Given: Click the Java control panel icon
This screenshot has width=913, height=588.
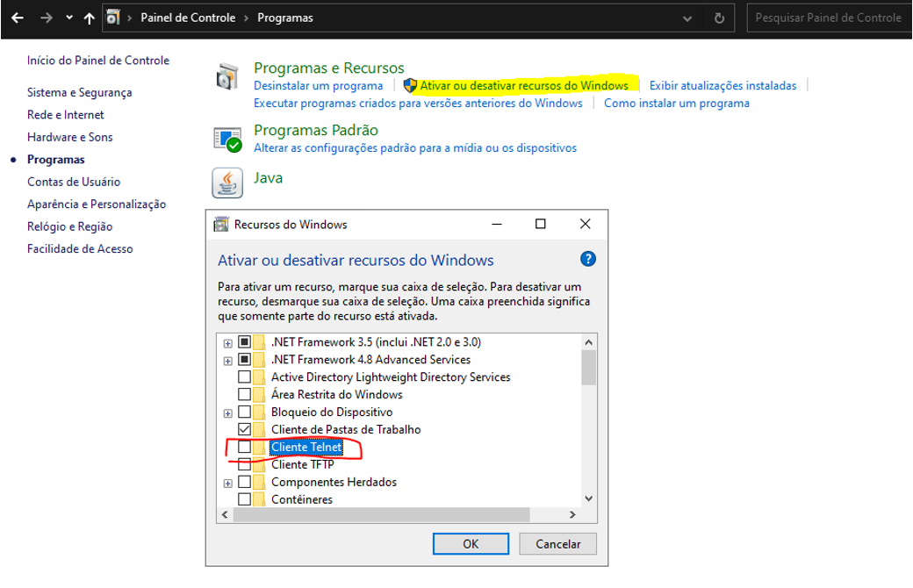Looking at the screenshot, I should click(227, 182).
